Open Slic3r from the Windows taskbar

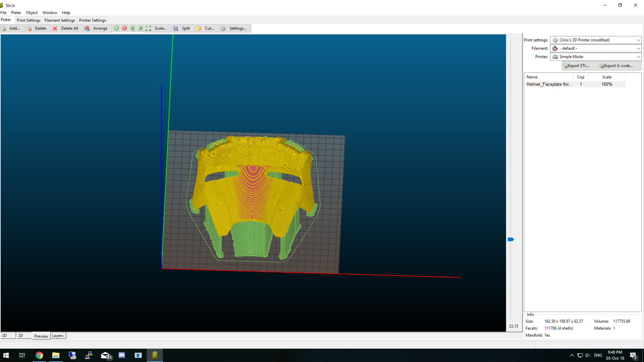pyautogui.click(x=155, y=355)
